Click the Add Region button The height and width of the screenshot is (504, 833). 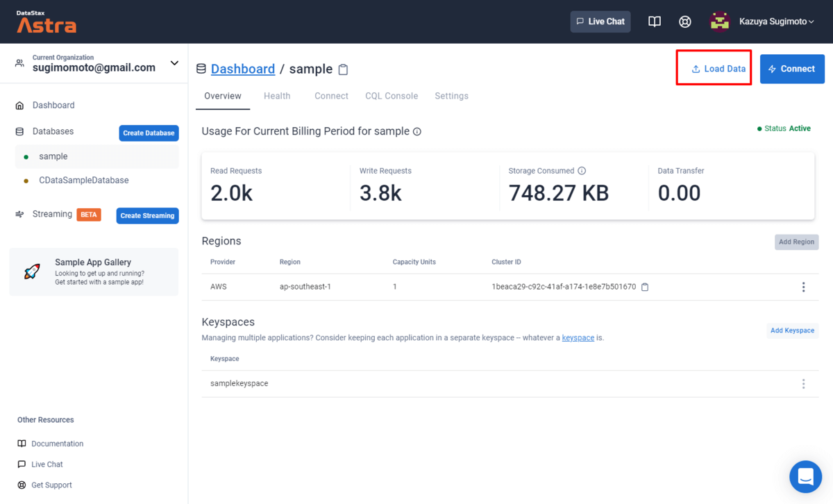(796, 242)
